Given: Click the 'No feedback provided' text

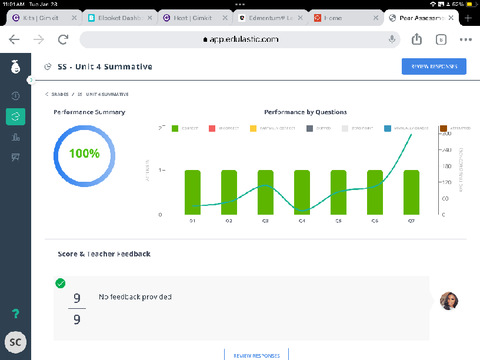Looking at the screenshot, I should (x=135, y=297).
